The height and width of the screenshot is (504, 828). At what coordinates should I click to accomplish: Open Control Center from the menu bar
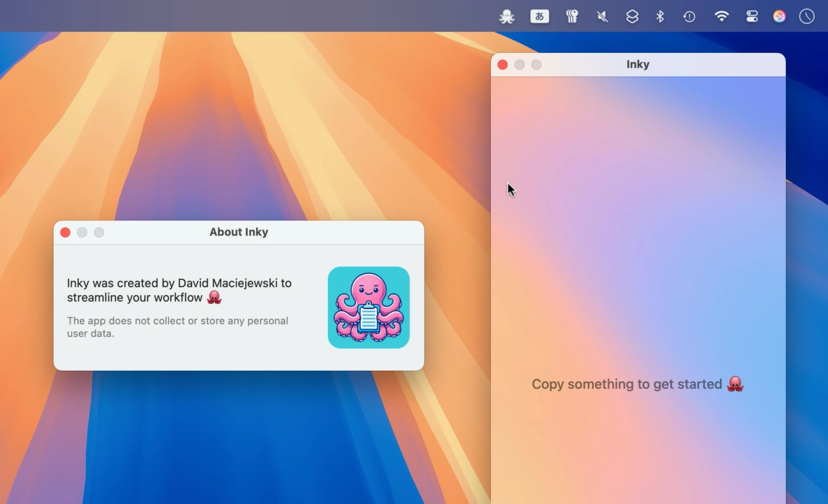pos(752,17)
